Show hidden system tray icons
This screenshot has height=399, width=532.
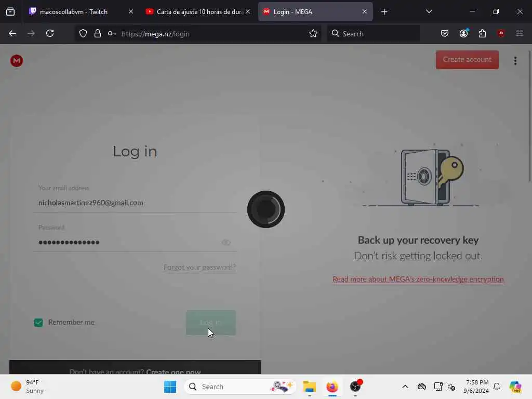(x=405, y=387)
